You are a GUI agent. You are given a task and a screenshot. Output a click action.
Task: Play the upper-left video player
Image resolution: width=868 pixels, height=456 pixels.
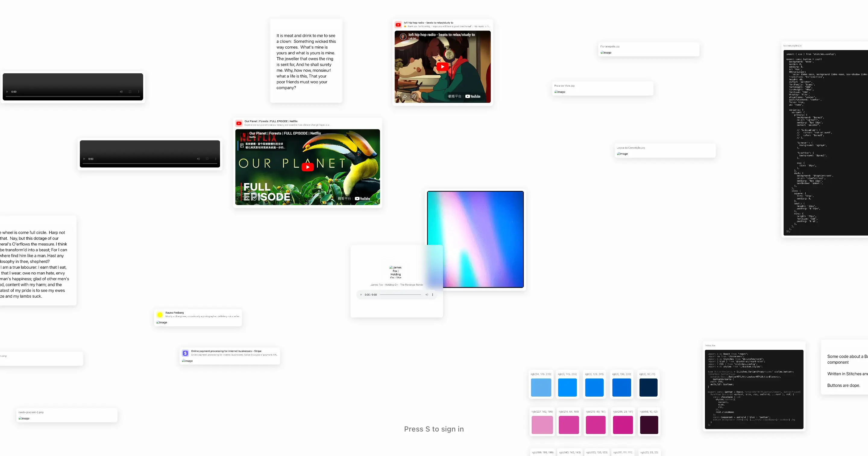click(7, 92)
